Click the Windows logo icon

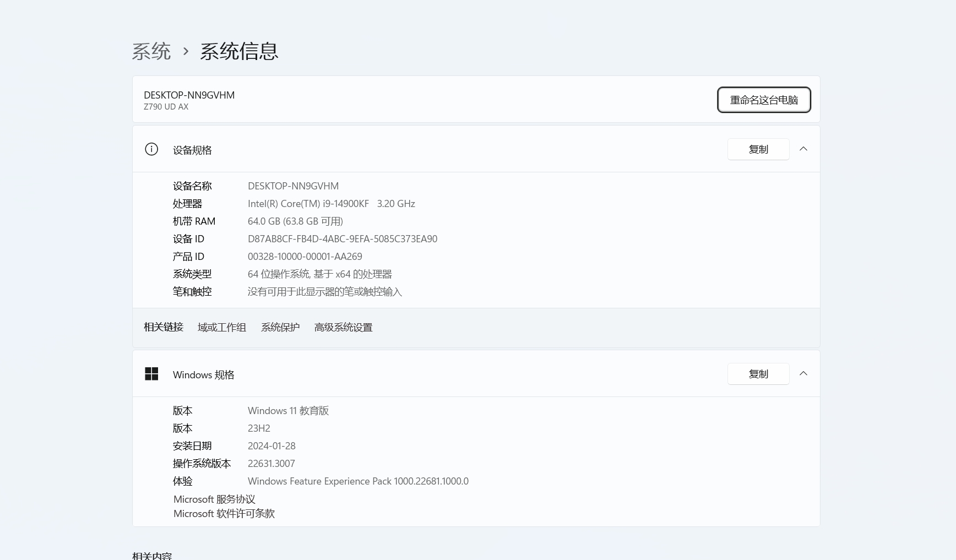[x=151, y=374]
